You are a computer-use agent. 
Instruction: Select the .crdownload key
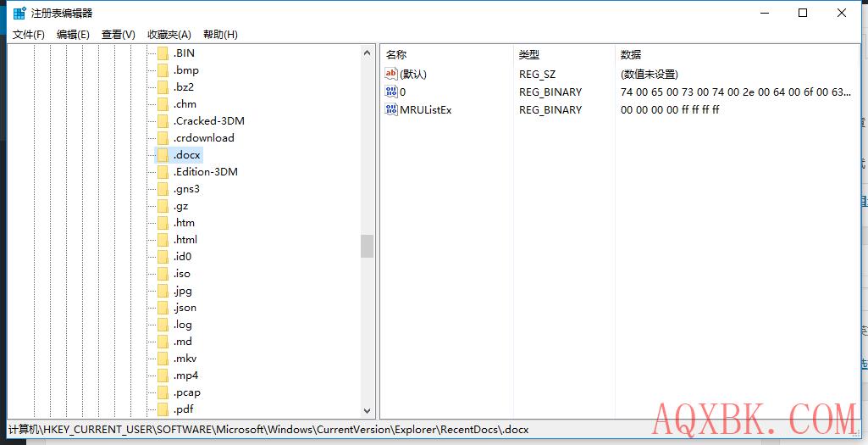tap(204, 138)
